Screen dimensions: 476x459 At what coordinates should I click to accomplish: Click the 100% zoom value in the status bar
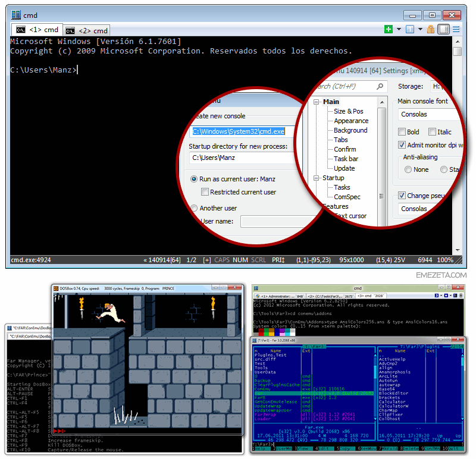pyautogui.click(x=445, y=260)
